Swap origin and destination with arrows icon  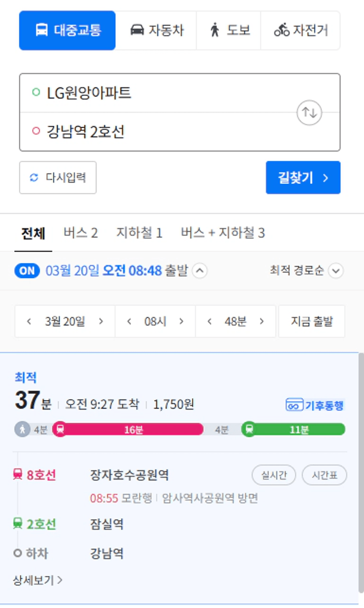[309, 113]
